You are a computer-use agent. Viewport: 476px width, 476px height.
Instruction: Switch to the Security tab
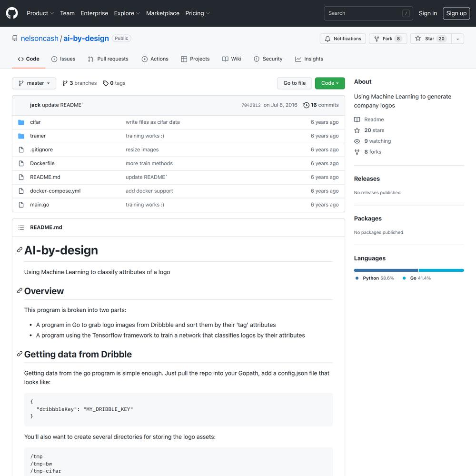268,59
